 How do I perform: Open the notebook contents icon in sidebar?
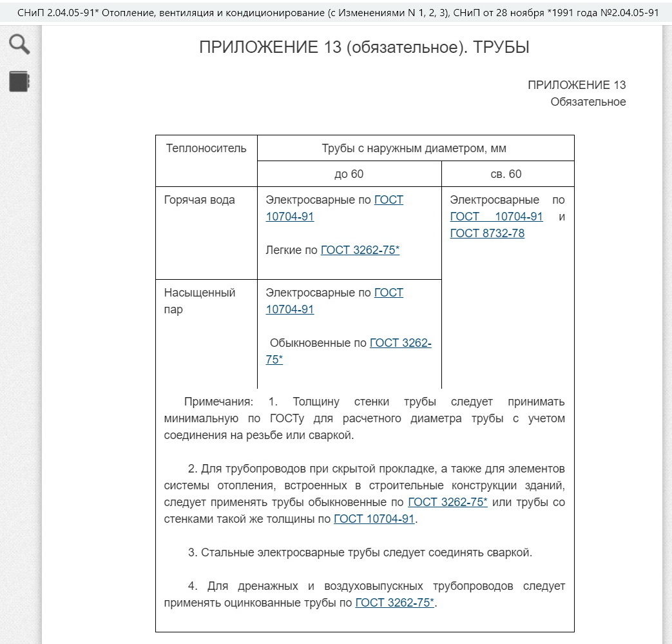(19, 82)
